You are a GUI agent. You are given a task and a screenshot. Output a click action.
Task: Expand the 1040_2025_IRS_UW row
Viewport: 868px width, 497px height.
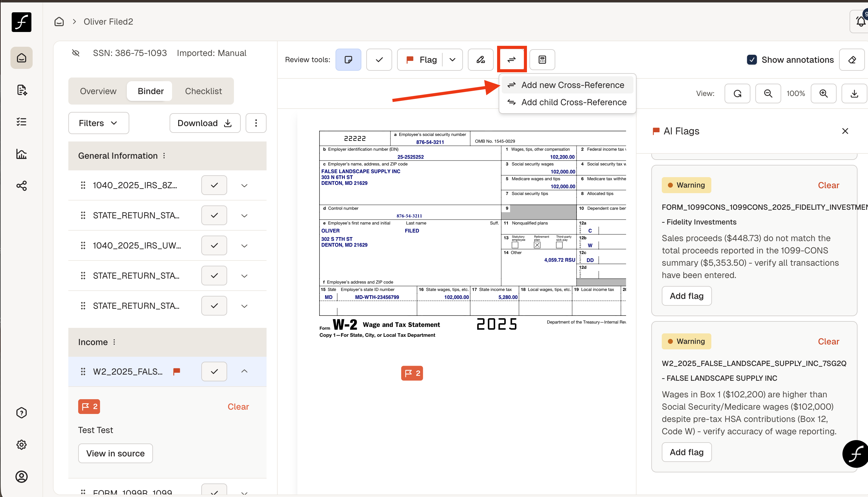coord(244,245)
